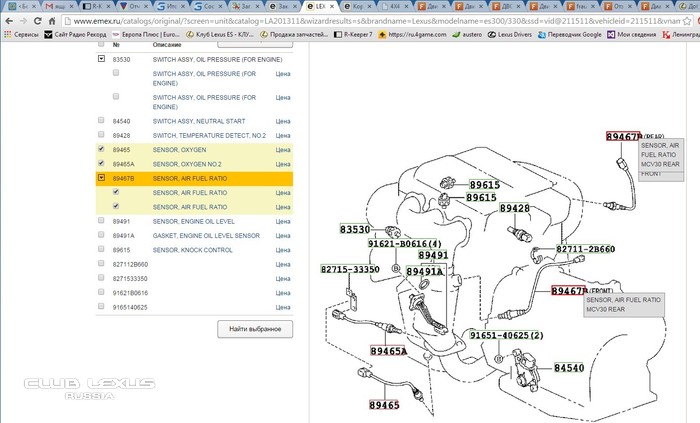Image resolution: width=700 pixels, height=423 pixels.
Task: Open Цена link for 89428 row
Action: [x=283, y=136]
